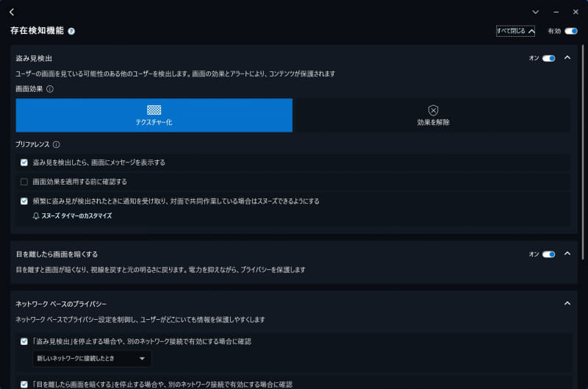Click the 目を離したら画面を暗くする heading
The width and height of the screenshot is (588, 389).
pyautogui.click(x=57, y=254)
